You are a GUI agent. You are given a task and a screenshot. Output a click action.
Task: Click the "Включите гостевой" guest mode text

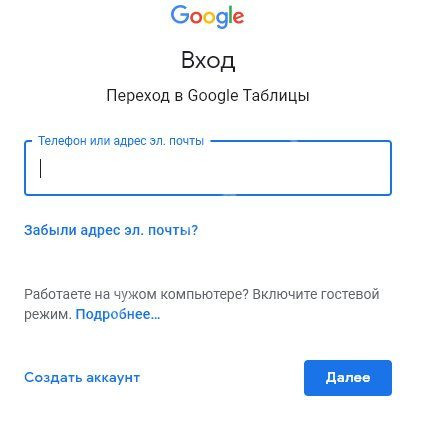pos(316,294)
